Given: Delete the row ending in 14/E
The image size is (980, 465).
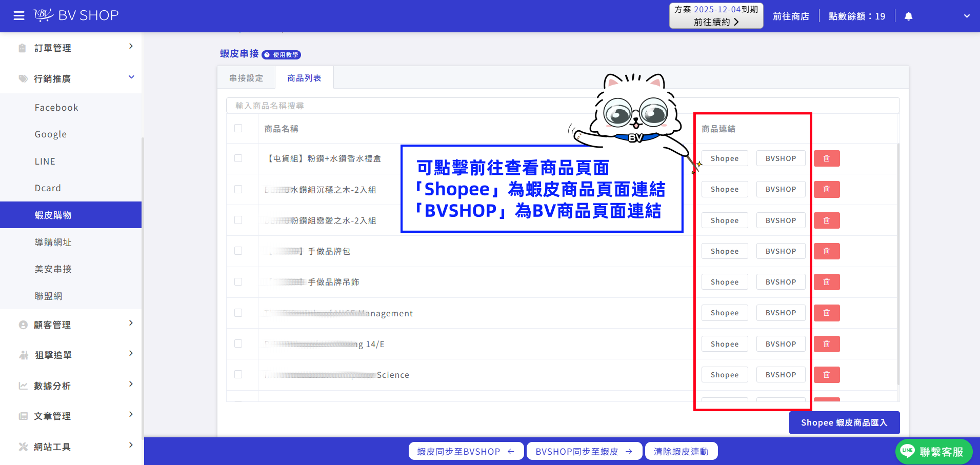Looking at the screenshot, I should 827,344.
